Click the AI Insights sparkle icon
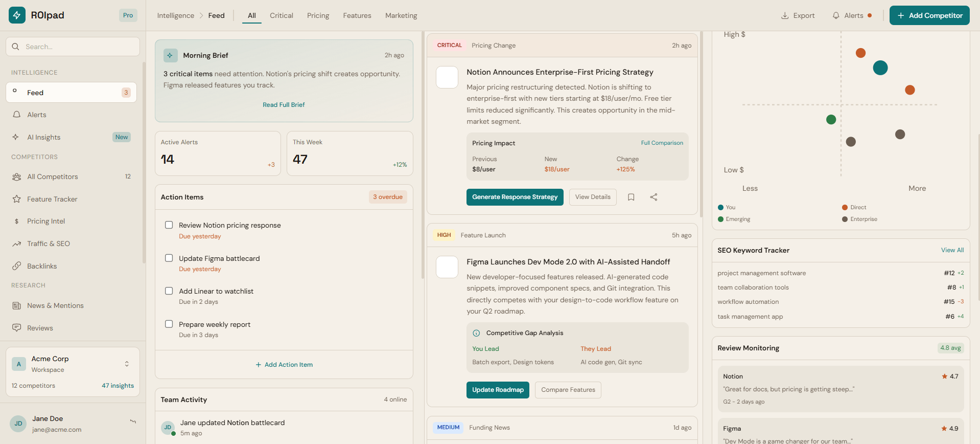Image resolution: width=980 pixels, height=444 pixels. (x=16, y=137)
